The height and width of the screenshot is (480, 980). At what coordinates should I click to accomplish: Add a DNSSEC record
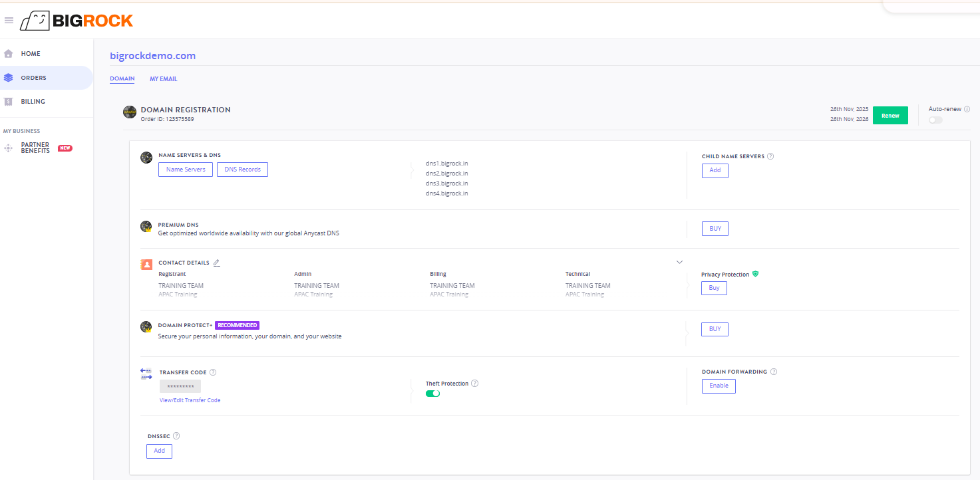click(x=160, y=451)
